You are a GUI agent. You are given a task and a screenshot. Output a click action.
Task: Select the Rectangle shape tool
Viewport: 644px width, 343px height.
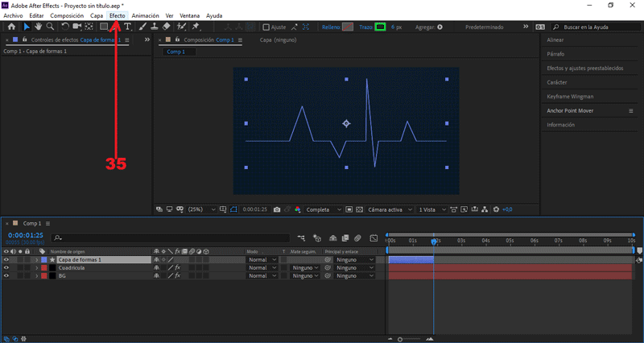(x=104, y=27)
